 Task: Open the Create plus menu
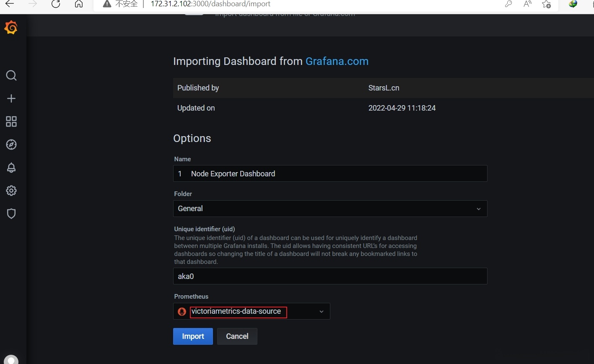(11, 98)
